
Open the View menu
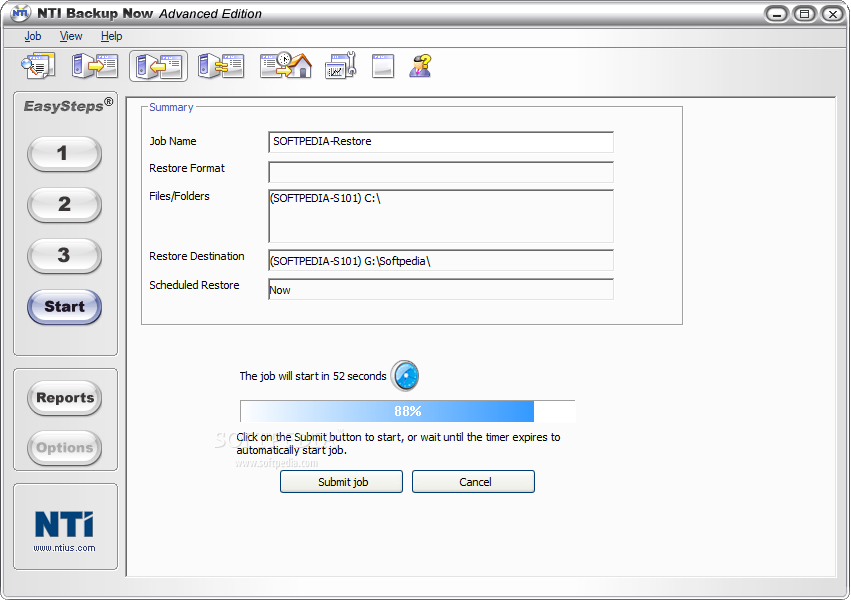pos(71,36)
